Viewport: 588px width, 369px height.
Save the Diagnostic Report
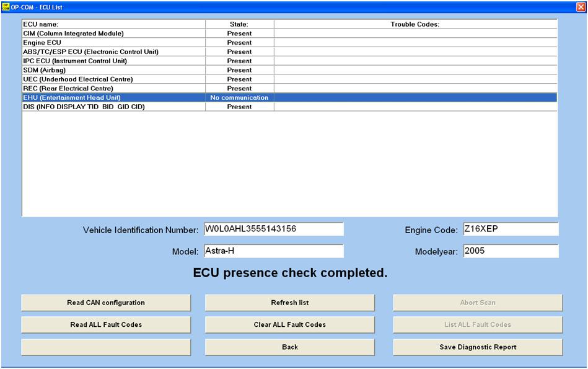coord(478,347)
